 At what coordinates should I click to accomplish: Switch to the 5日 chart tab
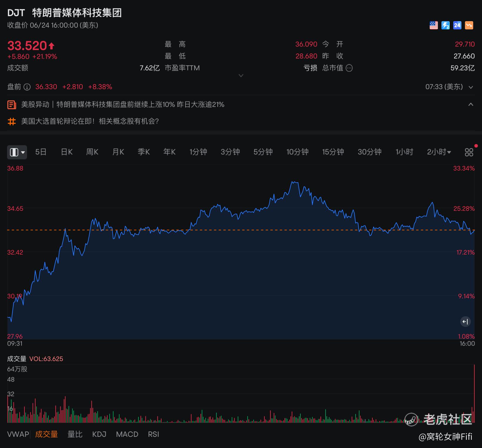click(41, 152)
